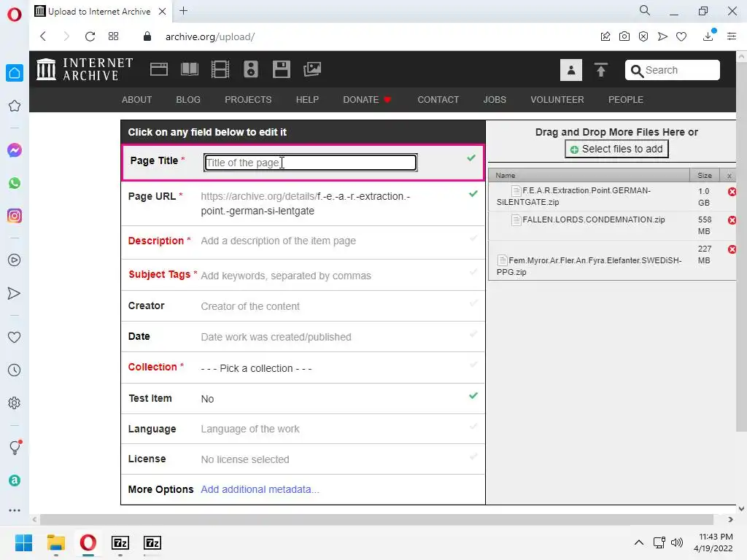Open the Software floppy disk icon
The image size is (747, 560).
click(281, 69)
